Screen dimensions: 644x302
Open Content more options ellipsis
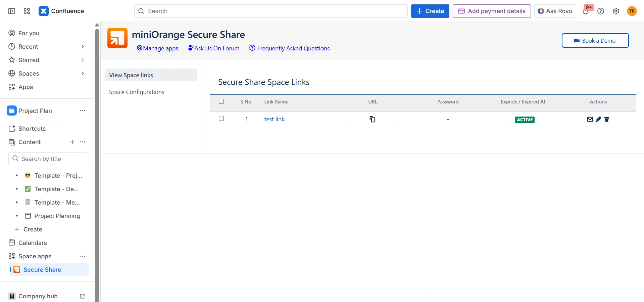tap(83, 142)
